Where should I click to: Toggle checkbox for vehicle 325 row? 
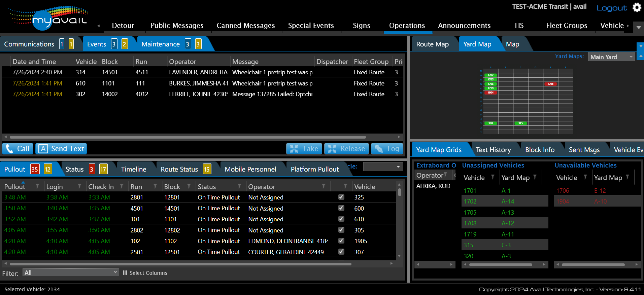pos(341,197)
